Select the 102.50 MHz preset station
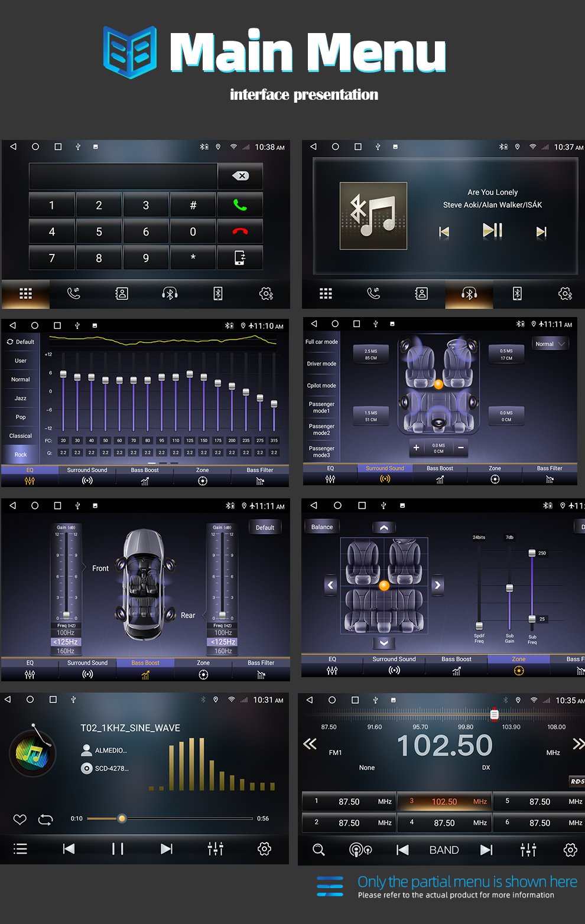The height and width of the screenshot is (924, 585). tap(444, 802)
